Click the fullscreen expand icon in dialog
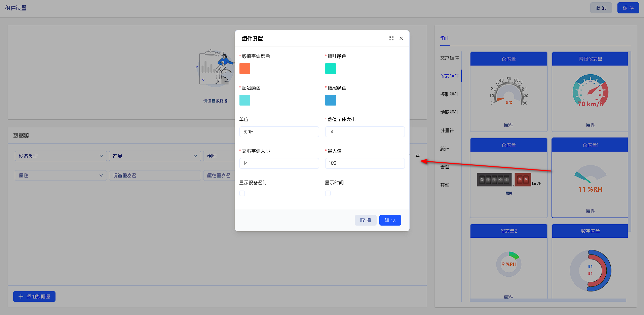This screenshot has width=644, height=315. [391, 38]
